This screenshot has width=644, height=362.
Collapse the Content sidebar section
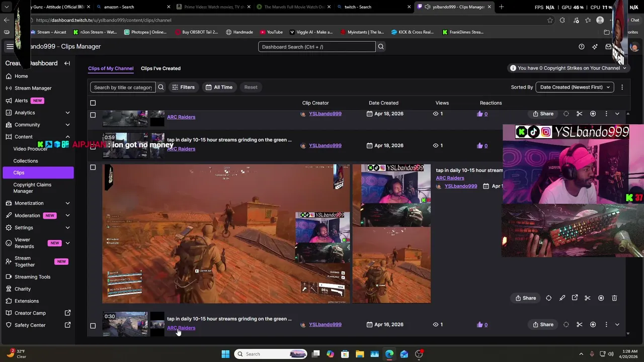pos(67,137)
